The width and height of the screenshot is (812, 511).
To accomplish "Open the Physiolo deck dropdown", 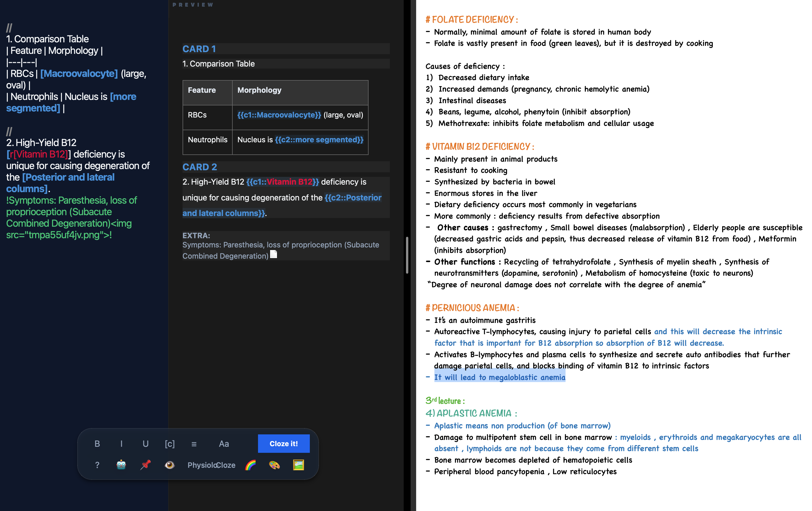I will (x=201, y=465).
